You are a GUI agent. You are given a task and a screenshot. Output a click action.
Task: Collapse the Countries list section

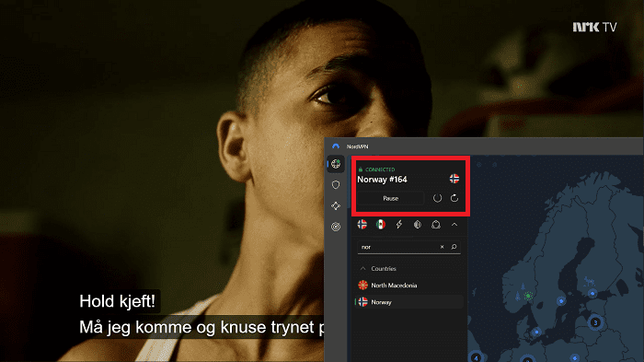[362, 268]
